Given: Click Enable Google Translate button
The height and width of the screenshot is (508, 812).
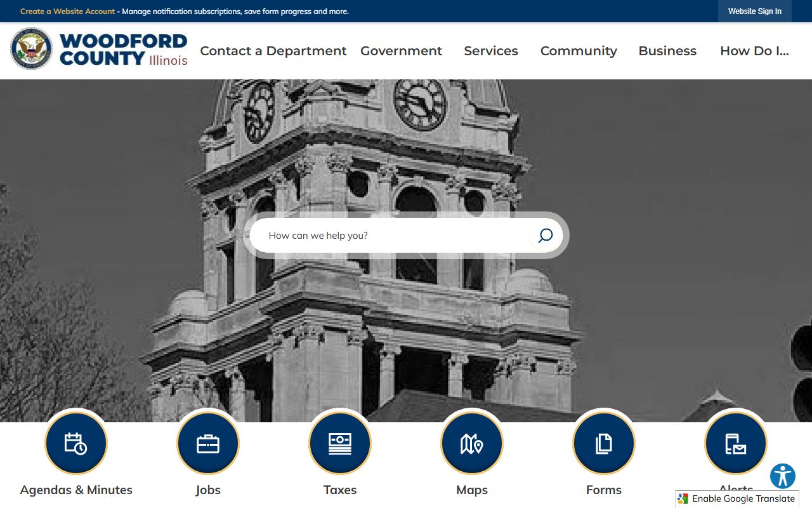Looking at the screenshot, I should click(737, 499).
